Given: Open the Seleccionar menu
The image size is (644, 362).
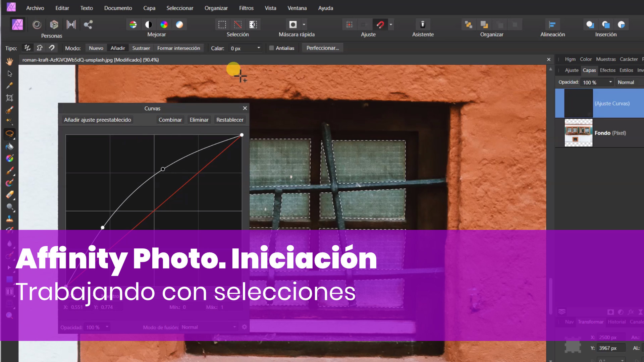Looking at the screenshot, I should (180, 8).
